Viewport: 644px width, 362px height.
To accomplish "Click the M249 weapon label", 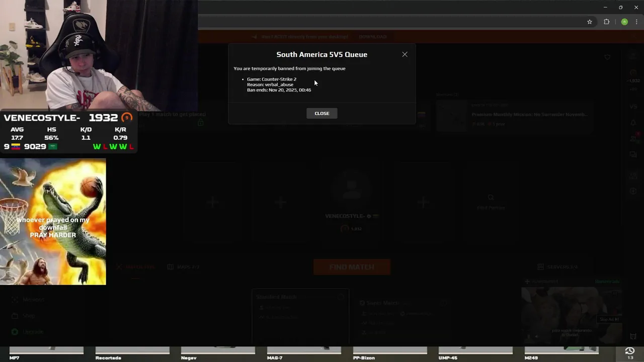I will [x=531, y=358].
